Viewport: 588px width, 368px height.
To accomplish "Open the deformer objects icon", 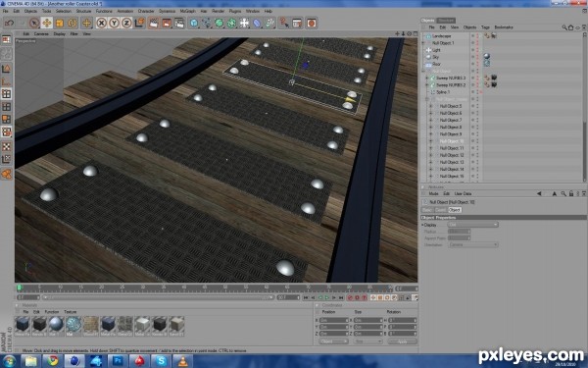I will pyautogui.click(x=257, y=23).
